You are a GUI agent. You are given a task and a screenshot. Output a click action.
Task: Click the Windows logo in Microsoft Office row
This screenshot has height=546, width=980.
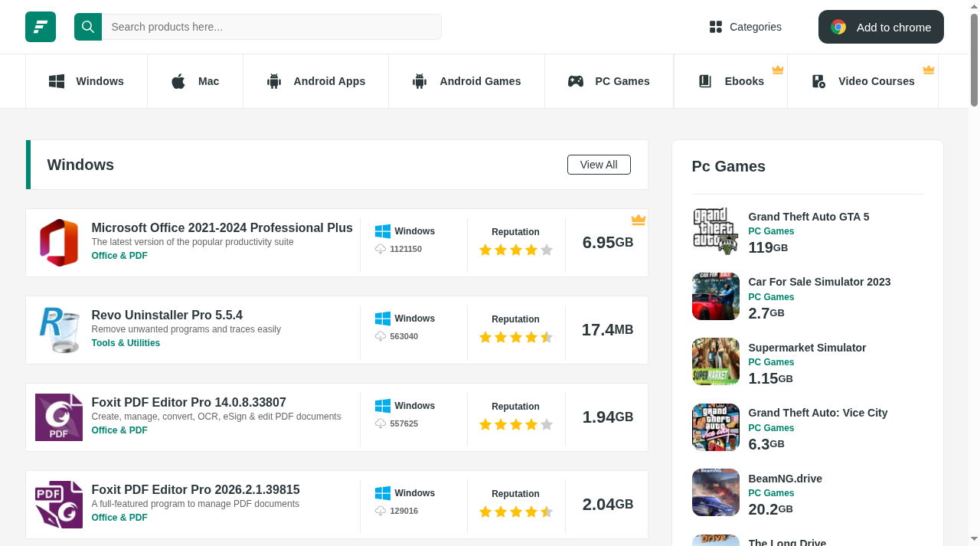[383, 231]
